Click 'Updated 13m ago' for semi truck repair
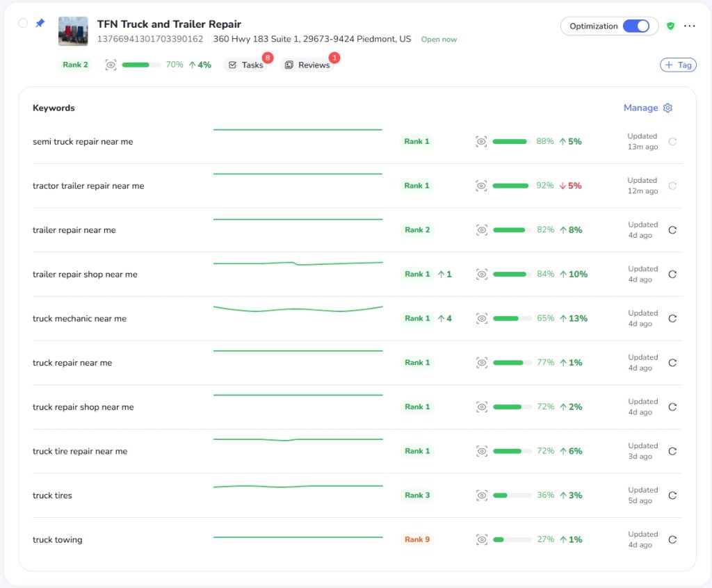Viewport: 712px width, 588px height. (x=642, y=141)
